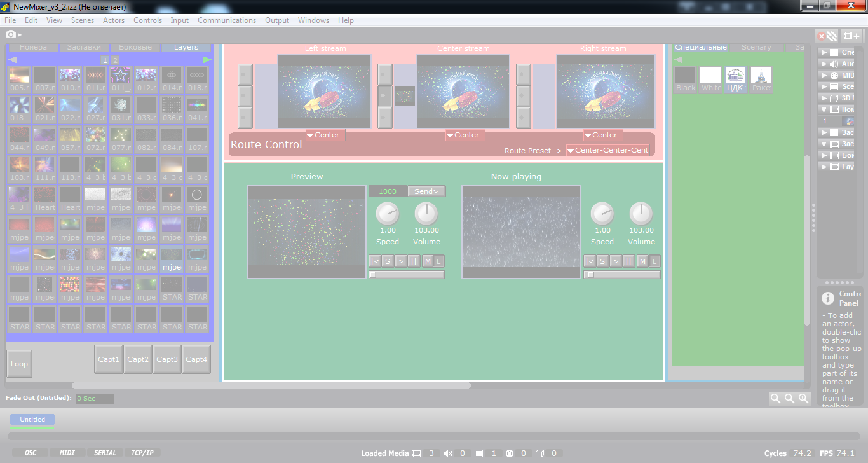Image resolution: width=868 pixels, height=463 pixels.
Task: Click the OSC status indicator
Action: point(31,453)
